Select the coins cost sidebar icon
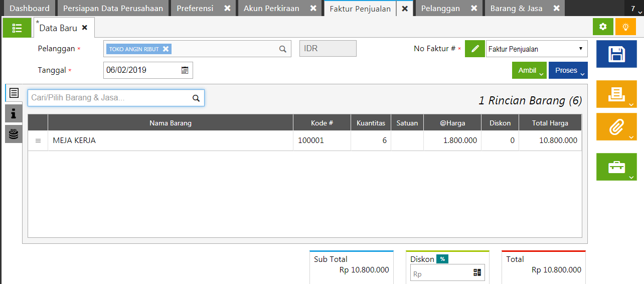This screenshot has width=644, height=284. click(14, 134)
